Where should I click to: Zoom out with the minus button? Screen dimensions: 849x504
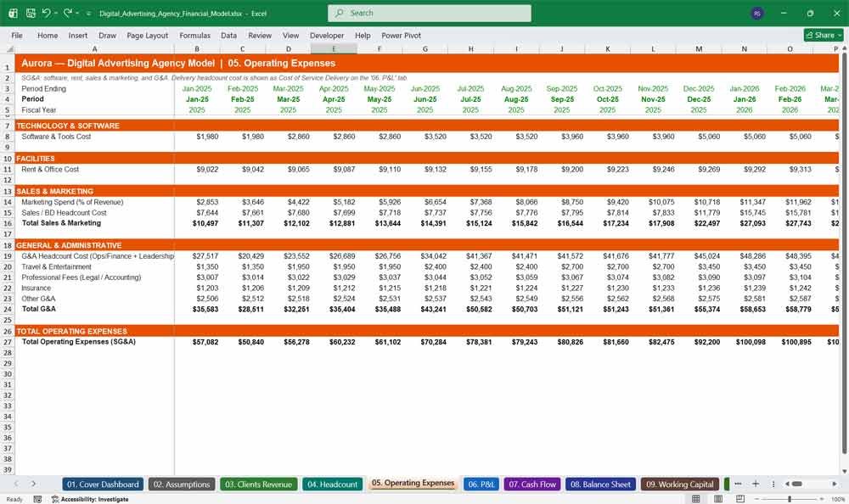pyautogui.click(x=757, y=499)
